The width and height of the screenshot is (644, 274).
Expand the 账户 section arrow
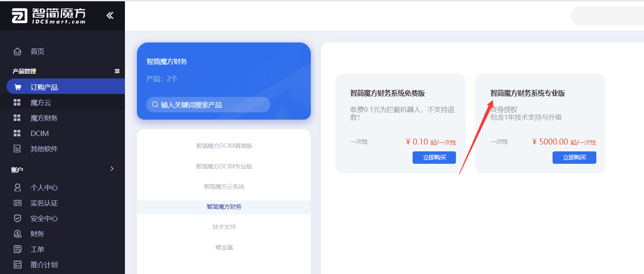coord(112,169)
